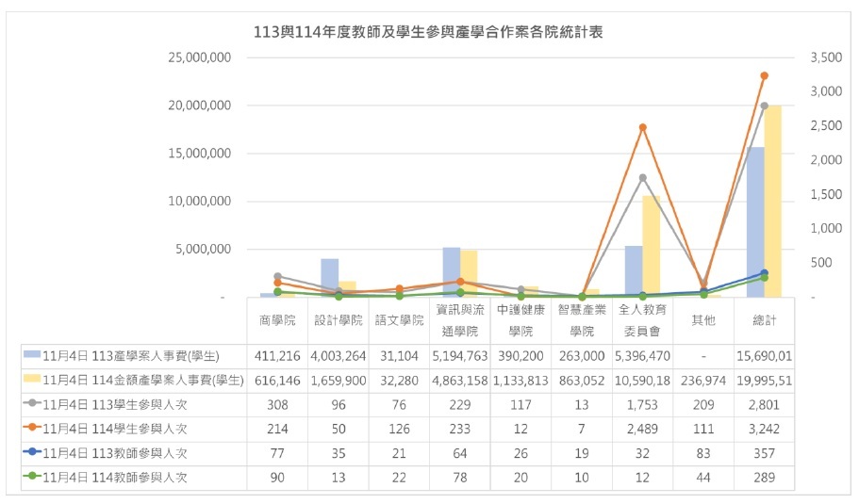Select the 資訊與流通學院 category label
Image resolution: width=859 pixels, height=504 pixels.
(x=459, y=320)
